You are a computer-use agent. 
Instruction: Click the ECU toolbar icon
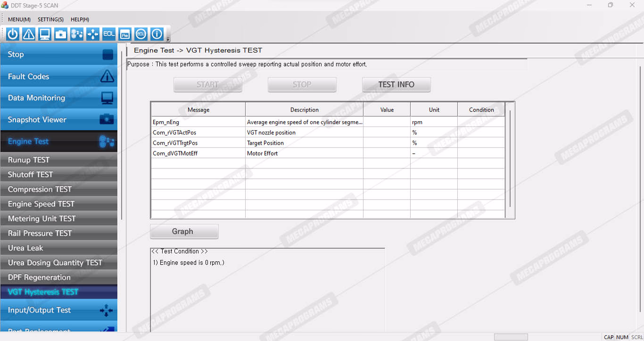tap(141, 34)
